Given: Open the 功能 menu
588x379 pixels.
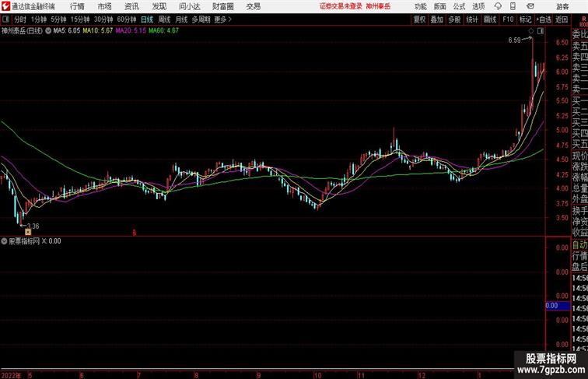Looking at the screenshot, I should (420, 6).
